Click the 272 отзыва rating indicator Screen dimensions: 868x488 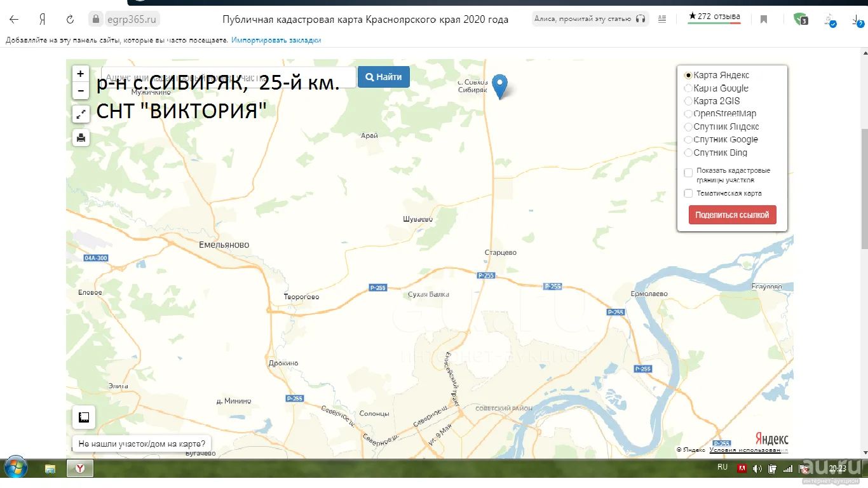[714, 17]
